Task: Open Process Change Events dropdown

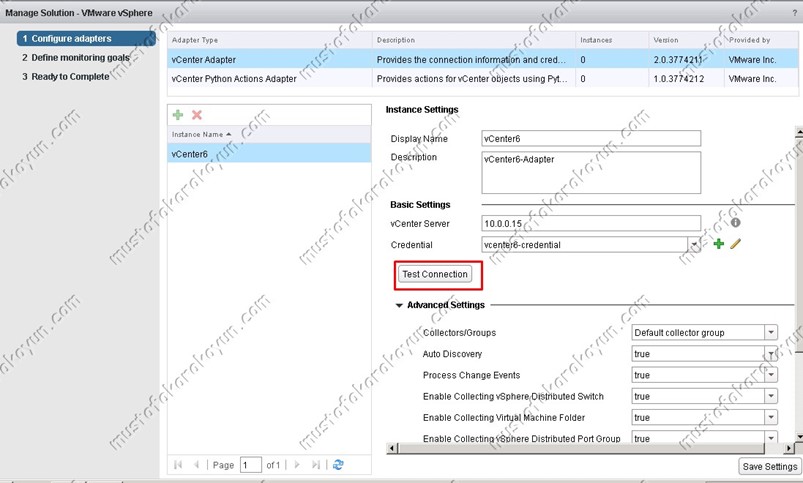Action: tap(771, 375)
